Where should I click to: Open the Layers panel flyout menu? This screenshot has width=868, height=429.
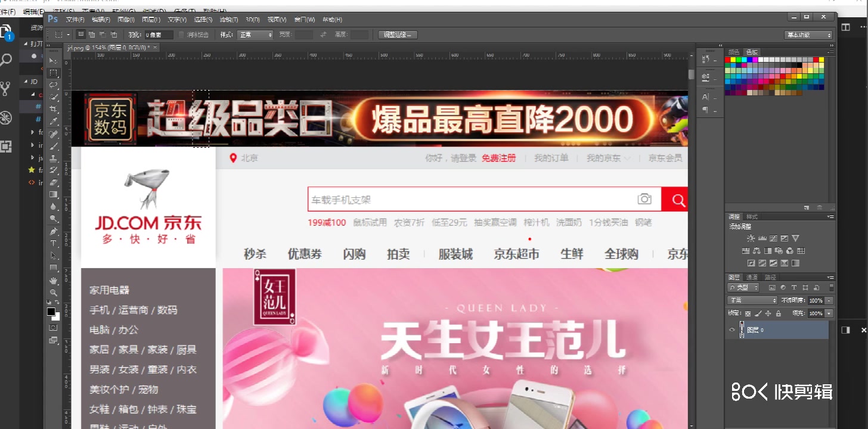830,277
